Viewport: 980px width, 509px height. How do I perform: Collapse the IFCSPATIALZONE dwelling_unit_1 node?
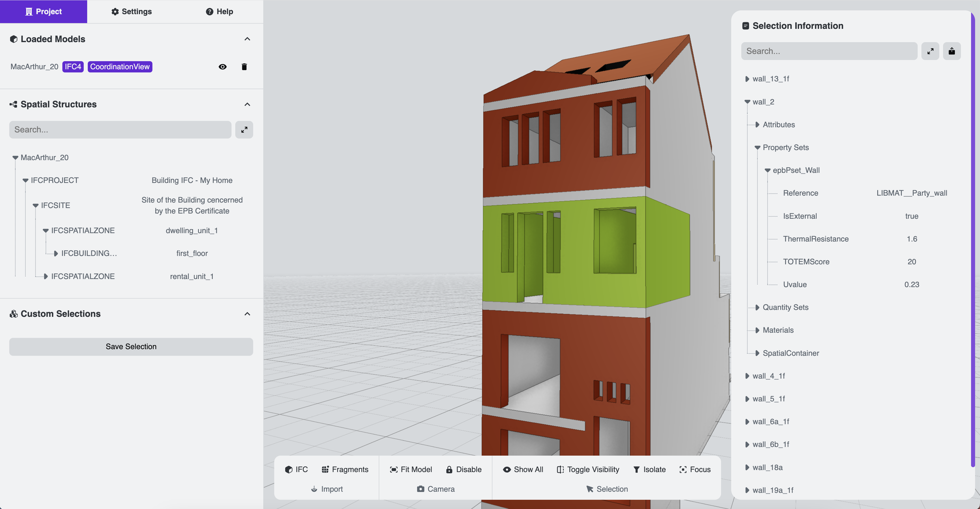(46, 231)
